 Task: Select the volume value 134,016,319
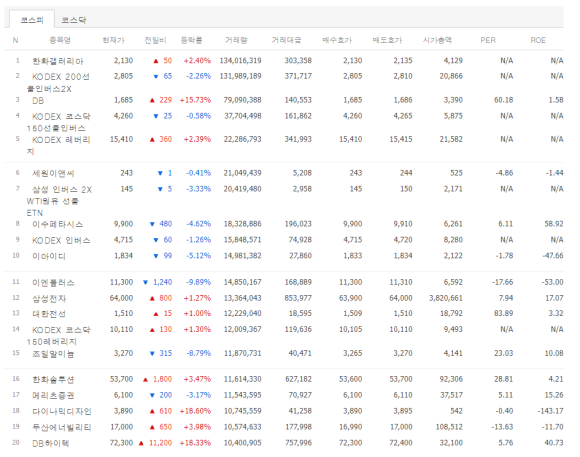240,60
